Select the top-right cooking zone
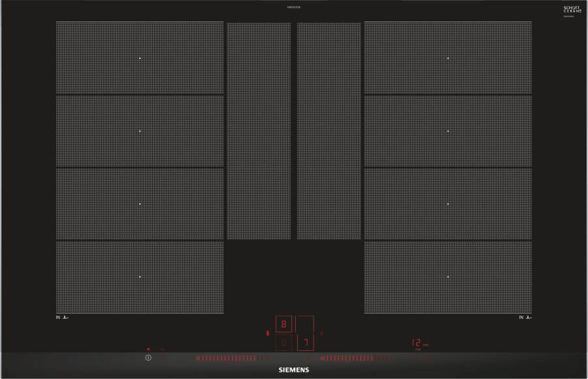The image size is (588, 379). (x=448, y=58)
